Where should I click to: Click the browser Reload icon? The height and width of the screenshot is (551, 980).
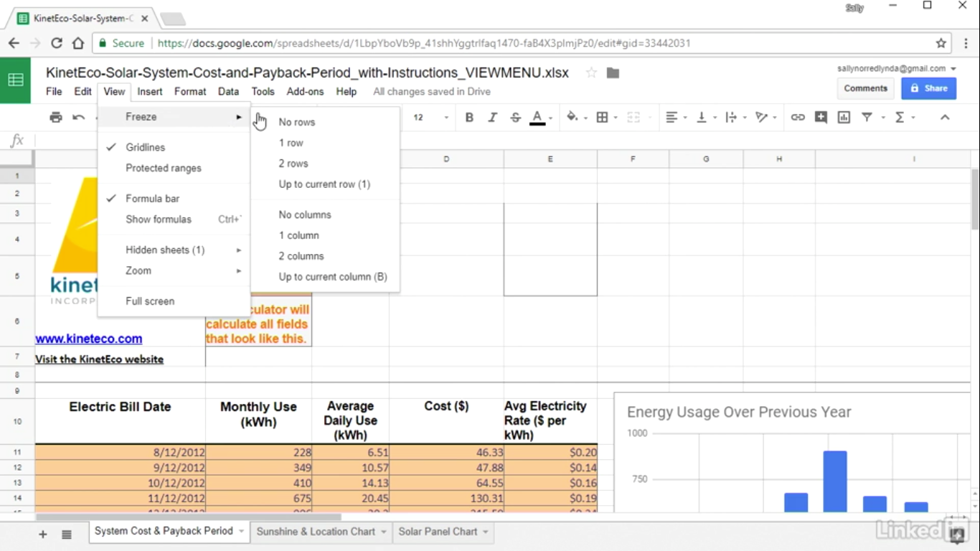tap(57, 43)
